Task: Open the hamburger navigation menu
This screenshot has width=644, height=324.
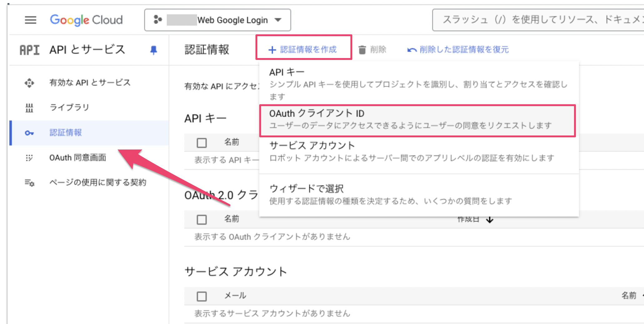Action: click(x=31, y=20)
